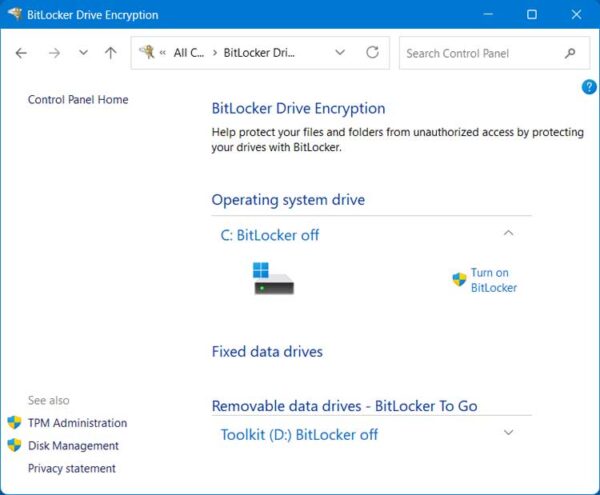Click the Turn on BitLocker link
The width and height of the screenshot is (600, 495).
(492, 280)
